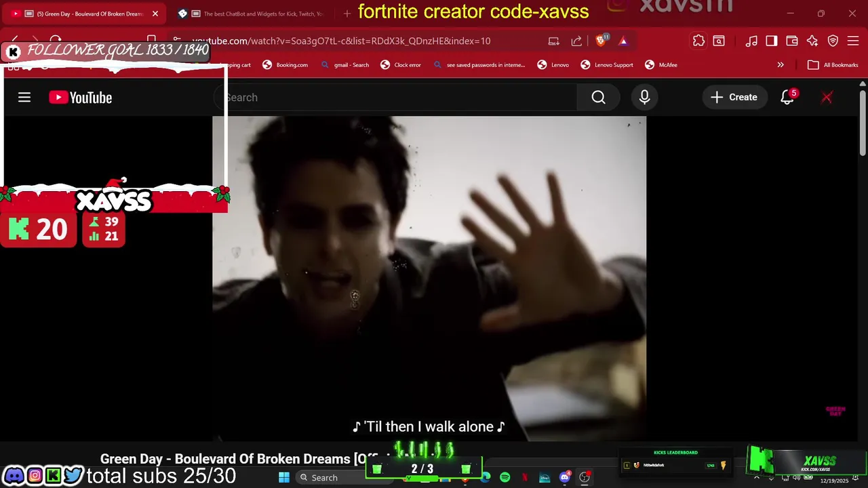Click the music video player
868x488 pixels.
(429, 278)
